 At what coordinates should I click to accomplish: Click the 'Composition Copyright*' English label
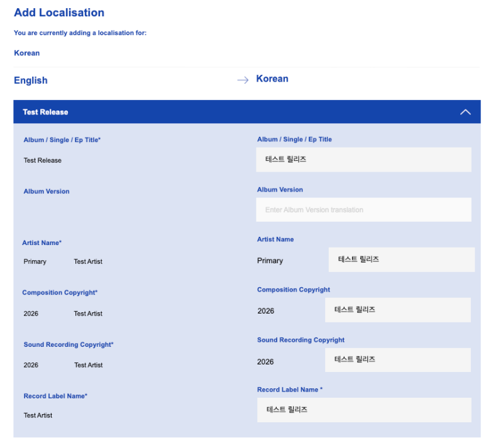point(60,292)
